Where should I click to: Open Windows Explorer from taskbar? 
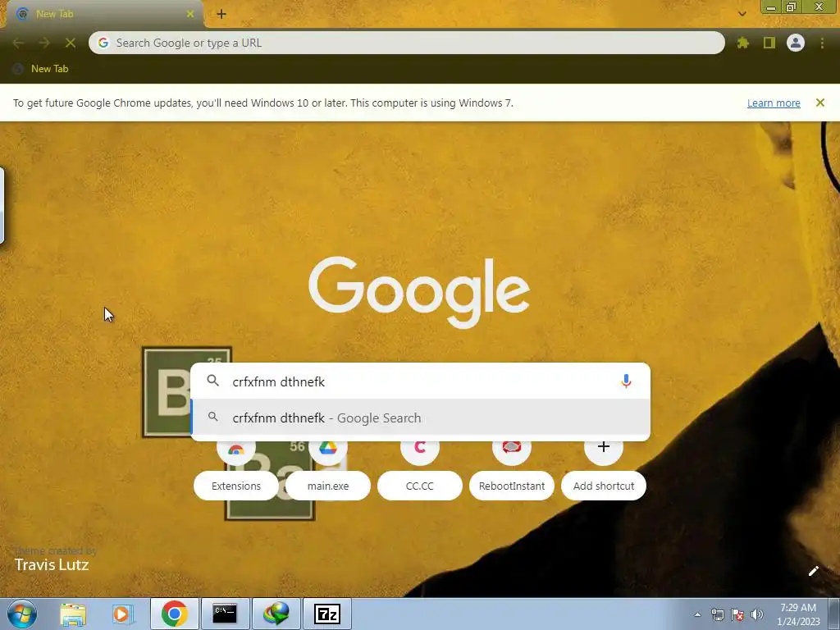pyautogui.click(x=73, y=614)
